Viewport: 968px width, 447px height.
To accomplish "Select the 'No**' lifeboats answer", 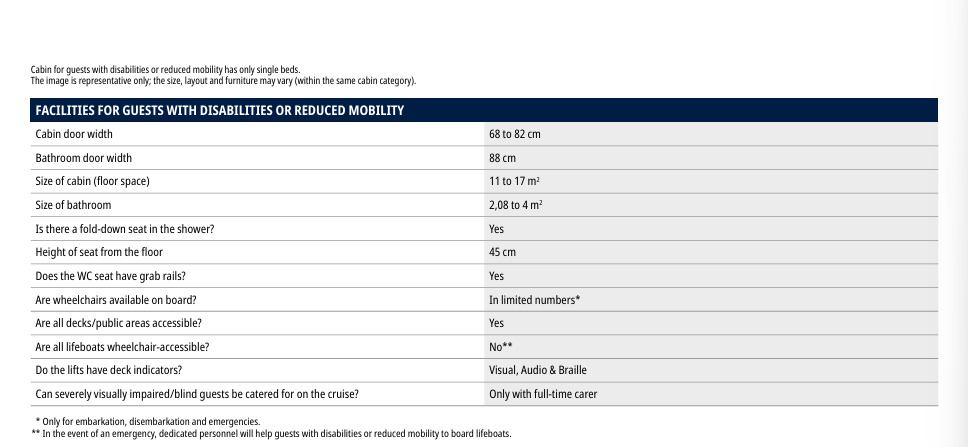I will (500, 347).
